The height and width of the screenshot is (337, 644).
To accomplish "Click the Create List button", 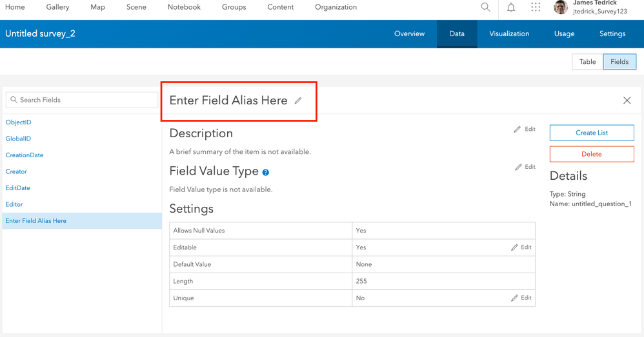I will click(x=592, y=133).
